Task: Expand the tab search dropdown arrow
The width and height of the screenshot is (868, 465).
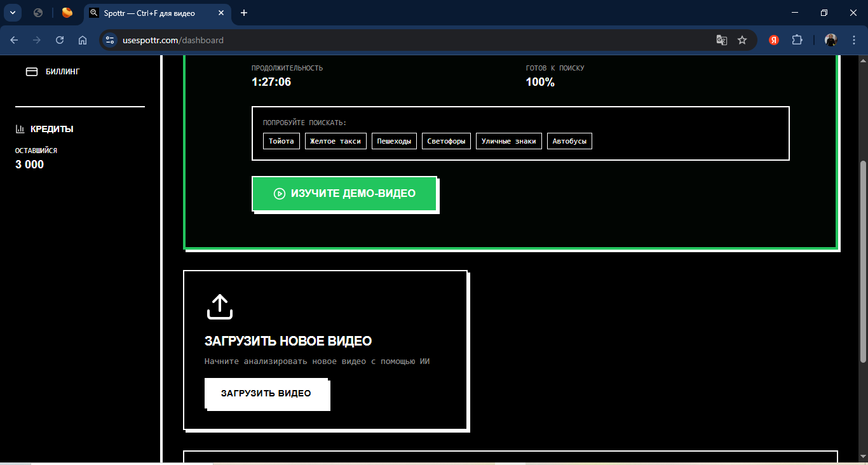Action: (12, 13)
